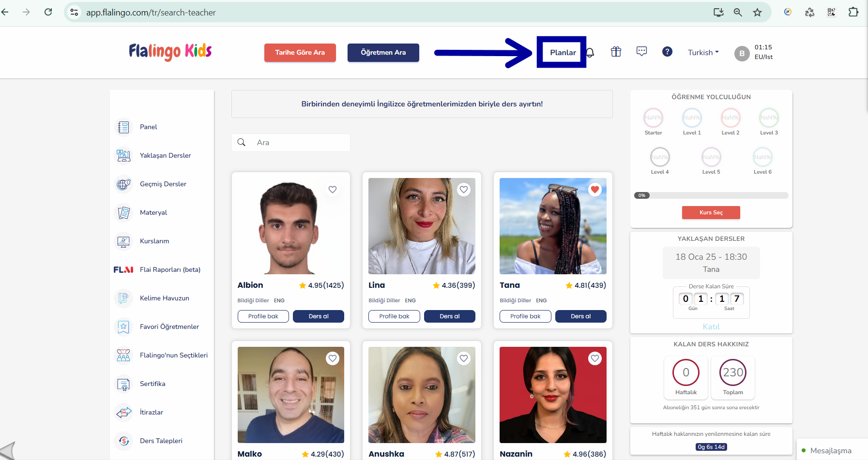
Task: Favorite teacher Lina with heart
Action: pyautogui.click(x=464, y=190)
